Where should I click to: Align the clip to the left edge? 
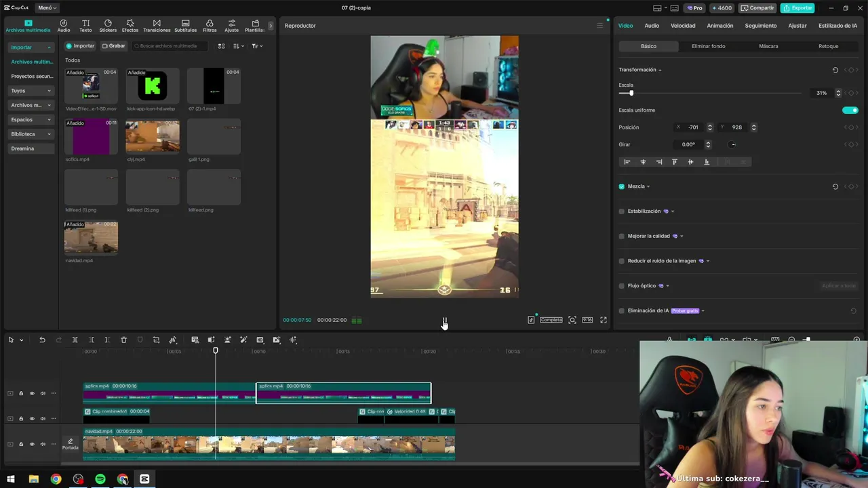tap(627, 162)
